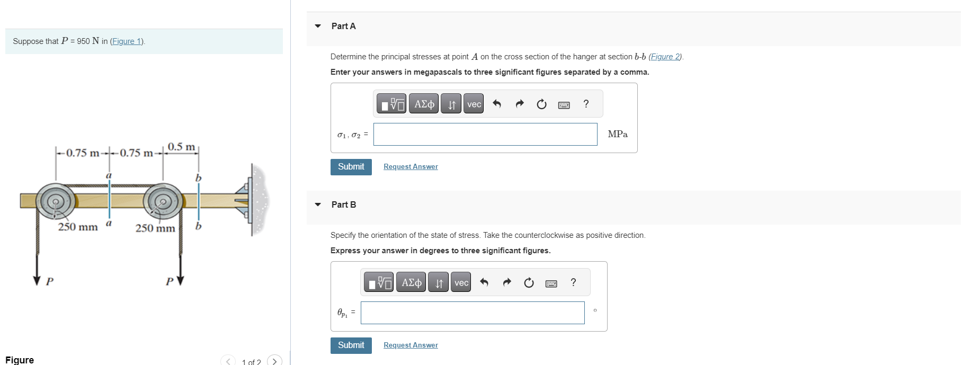Click Request Answer under Part B
Image resolution: width=980 pixels, height=365 pixels.
[411, 345]
